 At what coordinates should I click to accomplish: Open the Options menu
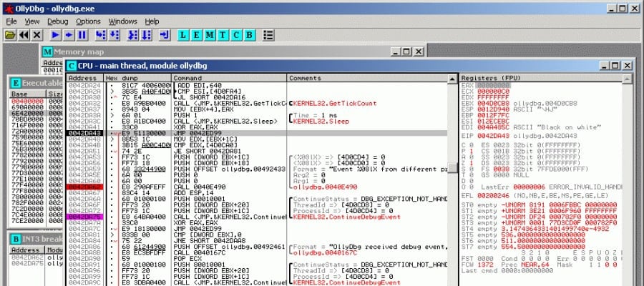[88, 21]
